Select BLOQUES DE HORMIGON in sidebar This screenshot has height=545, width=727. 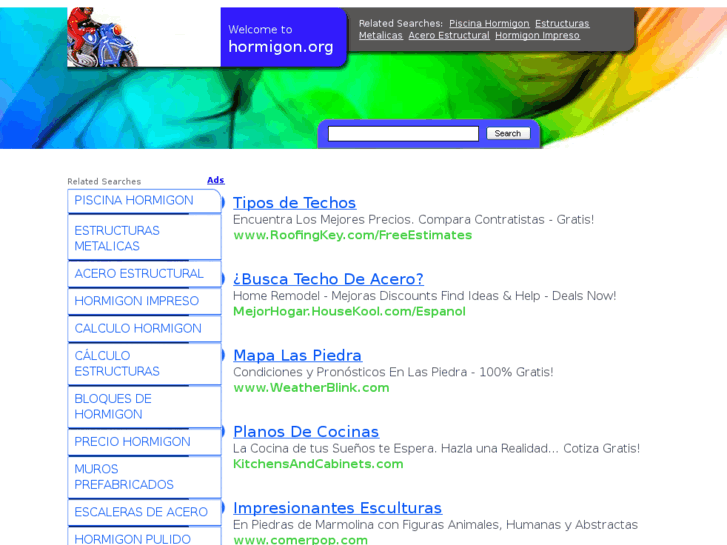click(x=144, y=406)
